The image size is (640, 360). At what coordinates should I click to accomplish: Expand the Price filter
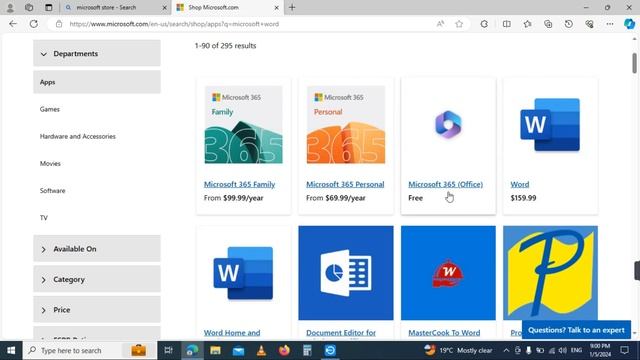[x=97, y=310]
